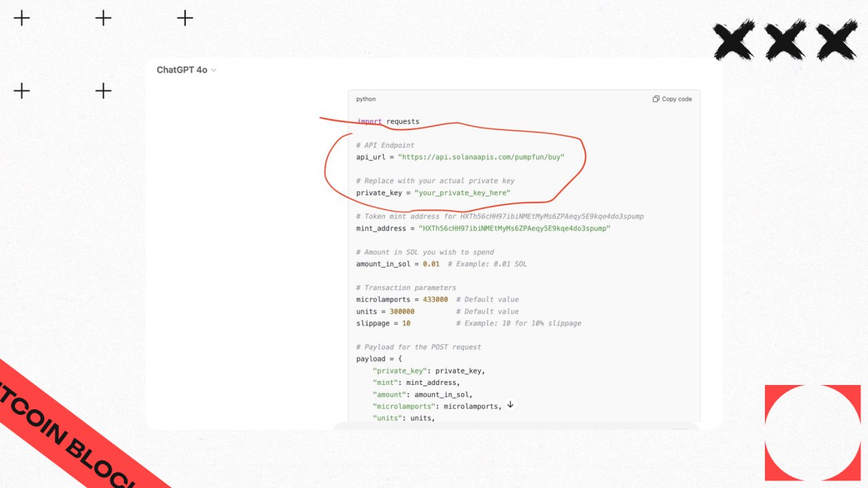Image resolution: width=868 pixels, height=488 pixels.
Task: Click the mint_address token string value
Action: pyautogui.click(x=514, y=228)
